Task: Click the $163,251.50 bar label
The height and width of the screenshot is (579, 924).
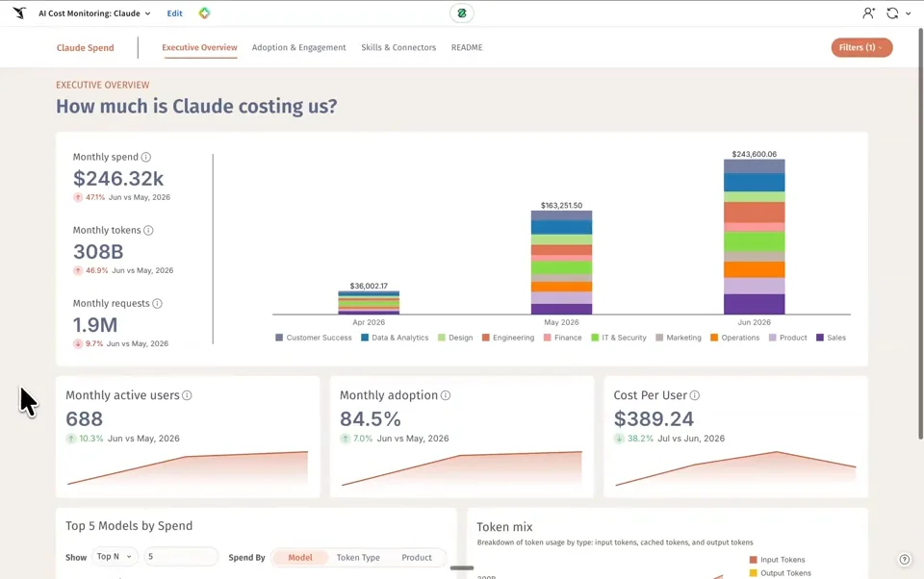Action: (561, 206)
